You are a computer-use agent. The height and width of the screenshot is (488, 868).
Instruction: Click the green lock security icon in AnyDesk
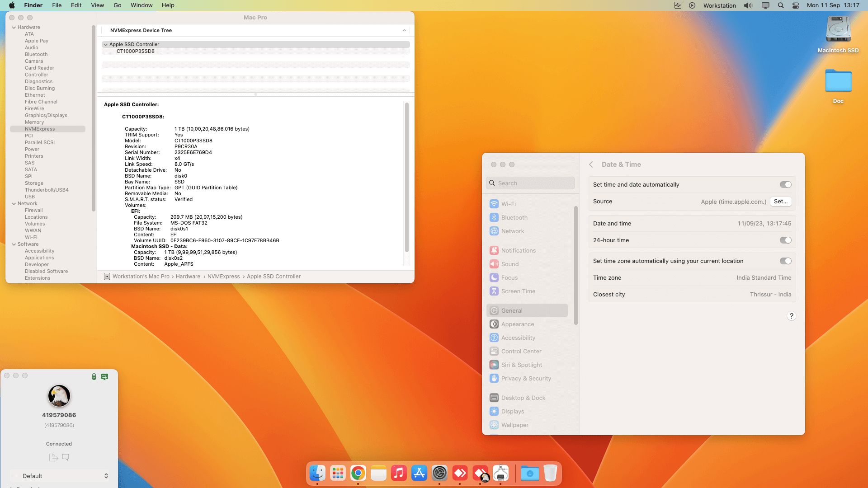pos(94,376)
